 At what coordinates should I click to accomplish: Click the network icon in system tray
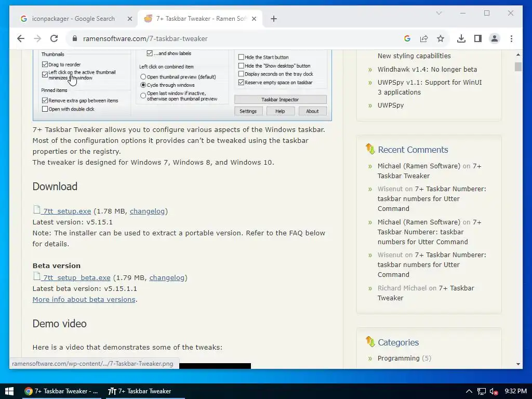482,391
